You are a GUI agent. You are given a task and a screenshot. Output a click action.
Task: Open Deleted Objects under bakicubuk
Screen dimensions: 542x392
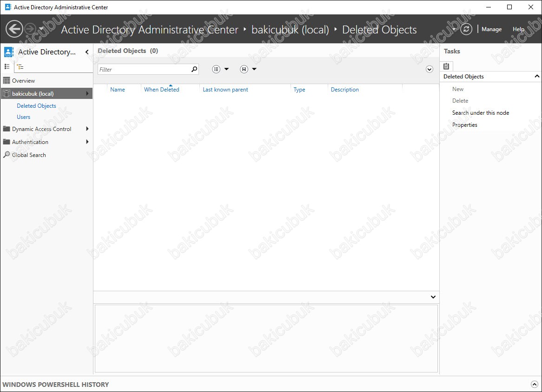[36, 106]
